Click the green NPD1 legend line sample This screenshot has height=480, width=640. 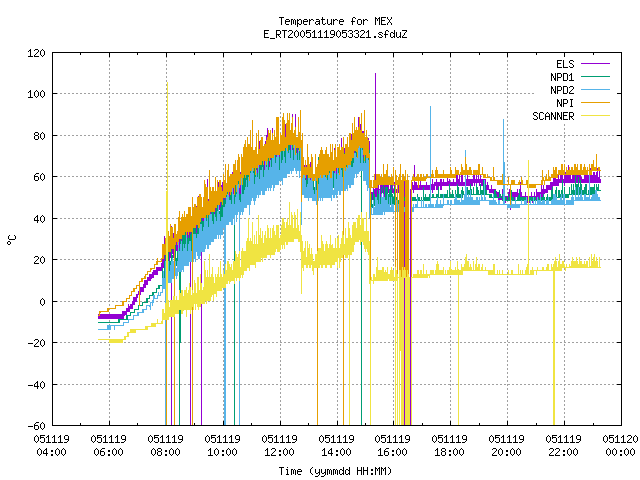(596, 77)
